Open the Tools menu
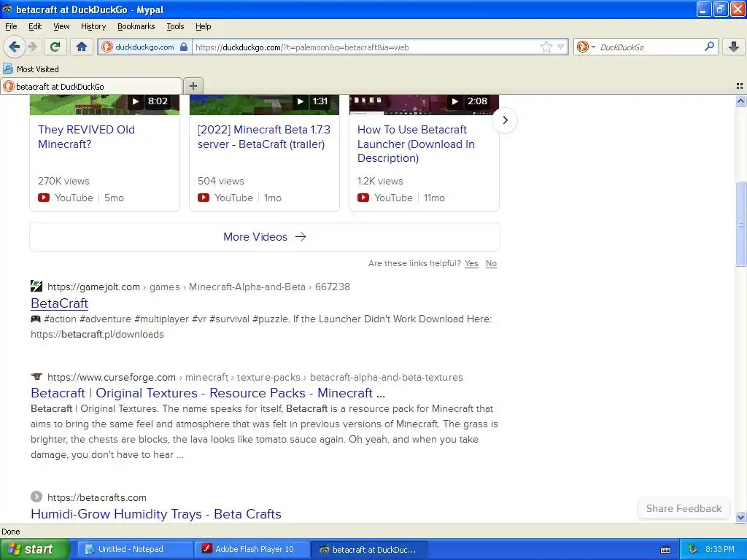This screenshot has width=747, height=560. click(x=175, y=26)
